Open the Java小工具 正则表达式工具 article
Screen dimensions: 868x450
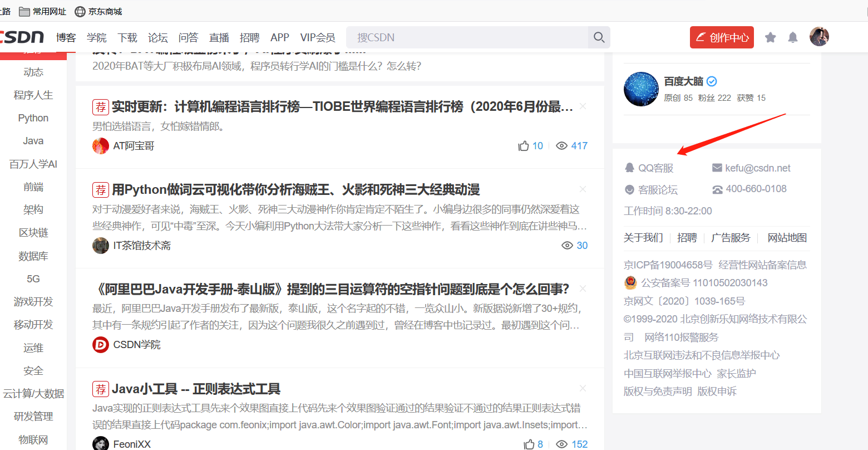[196, 389]
